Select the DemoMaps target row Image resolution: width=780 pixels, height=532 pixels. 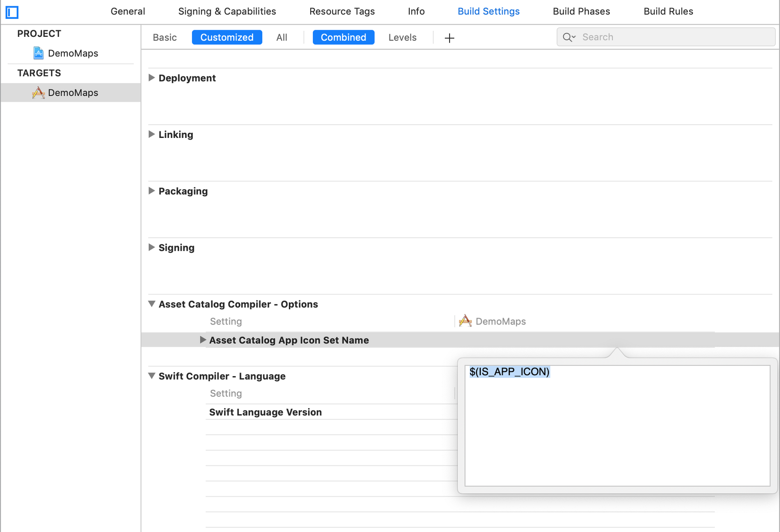(71, 93)
